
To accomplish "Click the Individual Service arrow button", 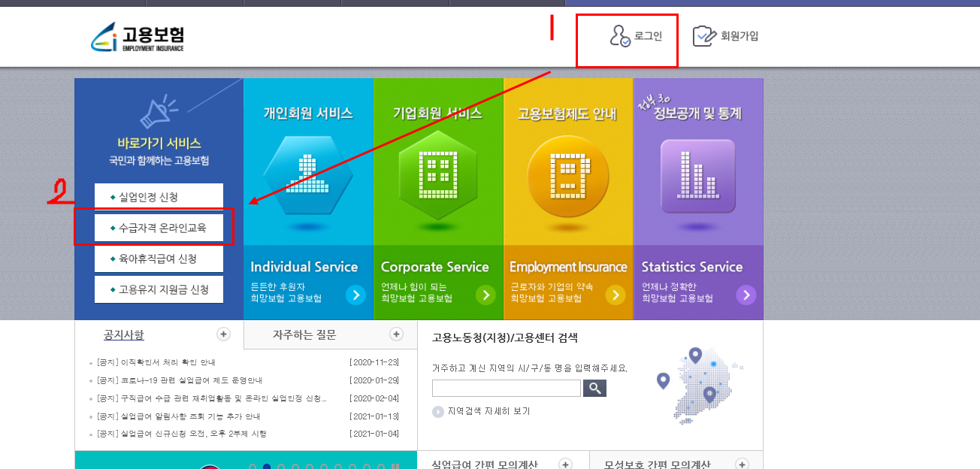I will 355,295.
